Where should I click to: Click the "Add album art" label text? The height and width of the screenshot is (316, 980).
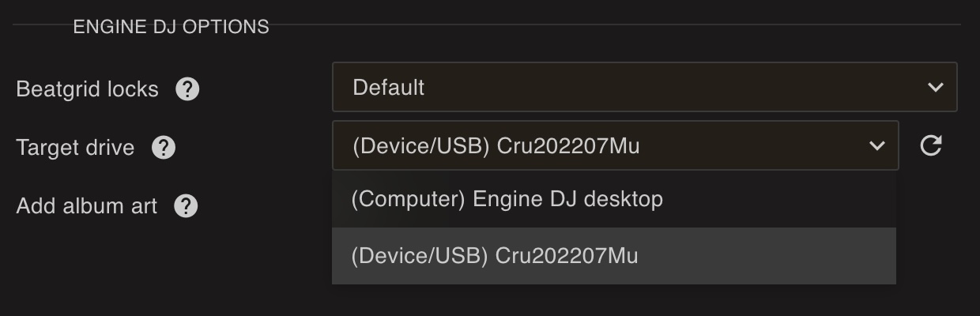[87, 206]
